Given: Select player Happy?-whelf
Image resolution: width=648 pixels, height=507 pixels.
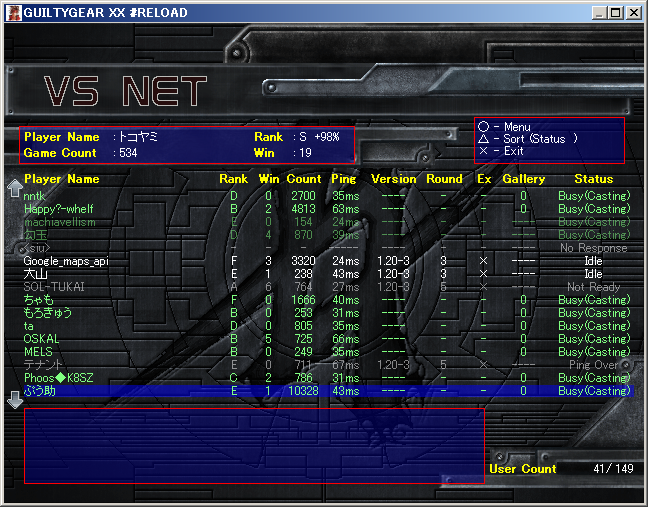Looking at the screenshot, I should tap(58, 209).
